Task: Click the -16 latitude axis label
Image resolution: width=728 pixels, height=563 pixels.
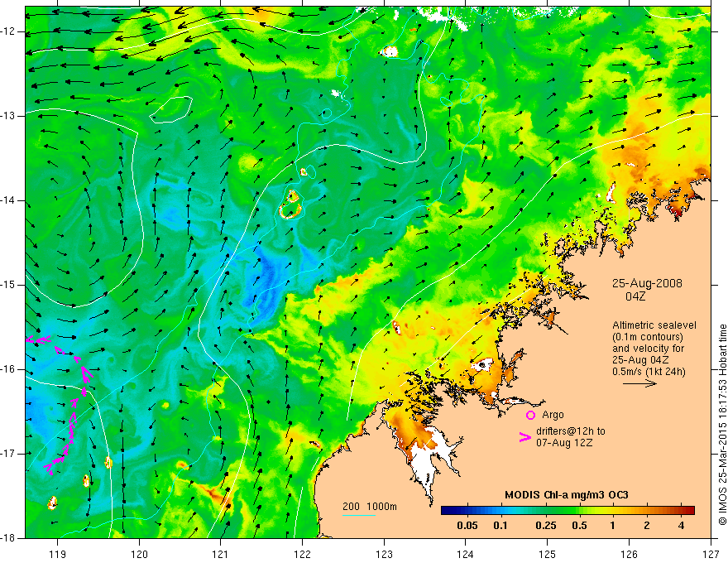Action: point(9,369)
